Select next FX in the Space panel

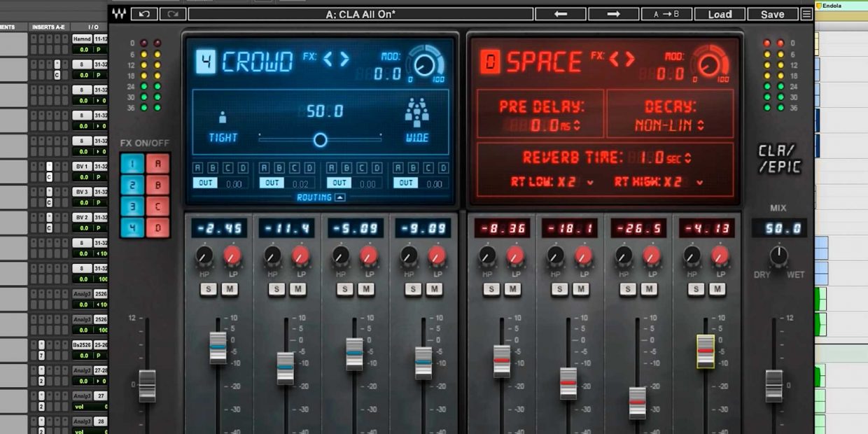[x=630, y=59]
